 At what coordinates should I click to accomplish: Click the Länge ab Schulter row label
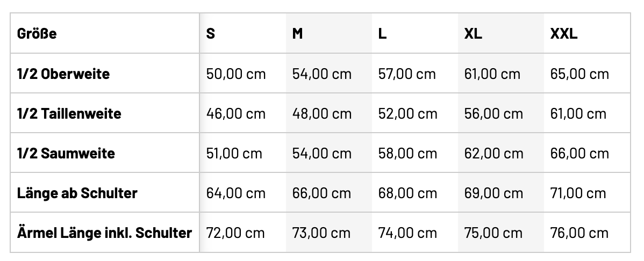[77, 193]
